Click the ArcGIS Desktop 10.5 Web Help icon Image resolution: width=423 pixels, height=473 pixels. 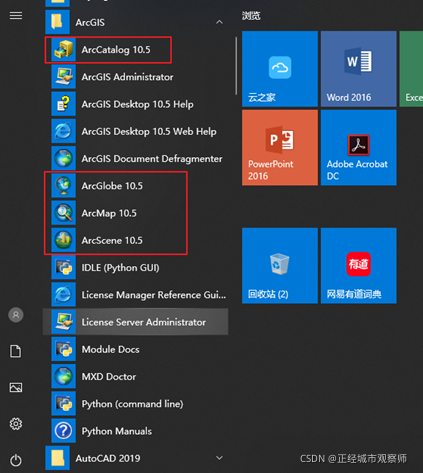click(64, 131)
